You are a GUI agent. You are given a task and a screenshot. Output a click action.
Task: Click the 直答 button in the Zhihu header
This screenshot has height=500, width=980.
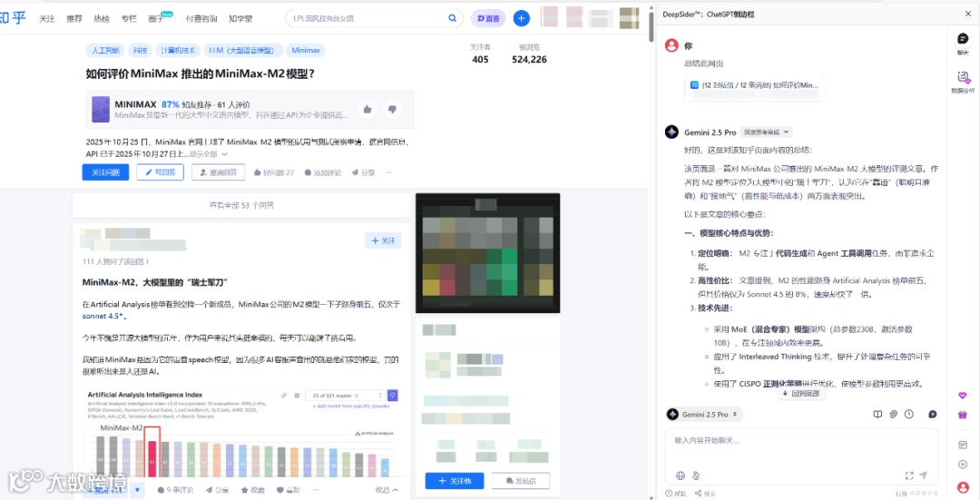click(x=488, y=18)
